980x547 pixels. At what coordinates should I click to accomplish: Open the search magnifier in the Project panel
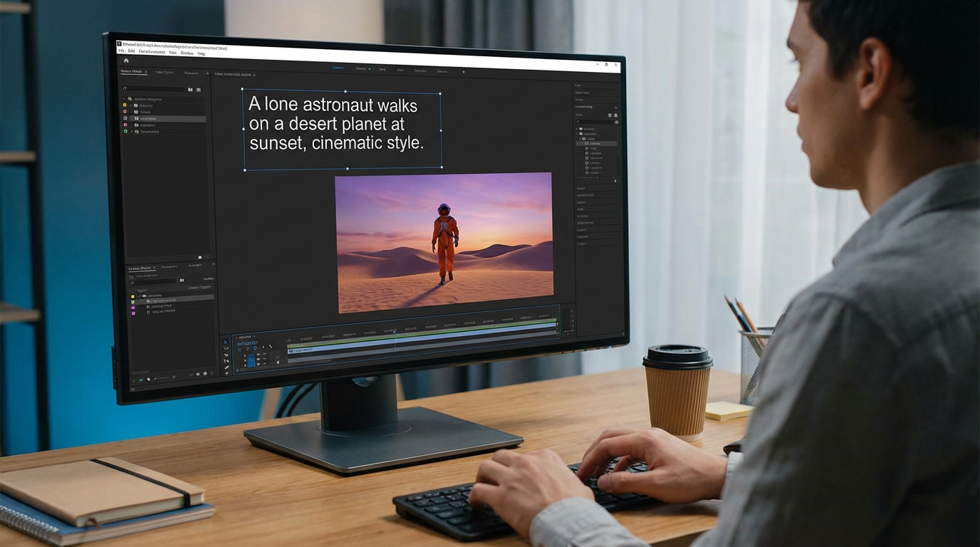tap(123, 88)
